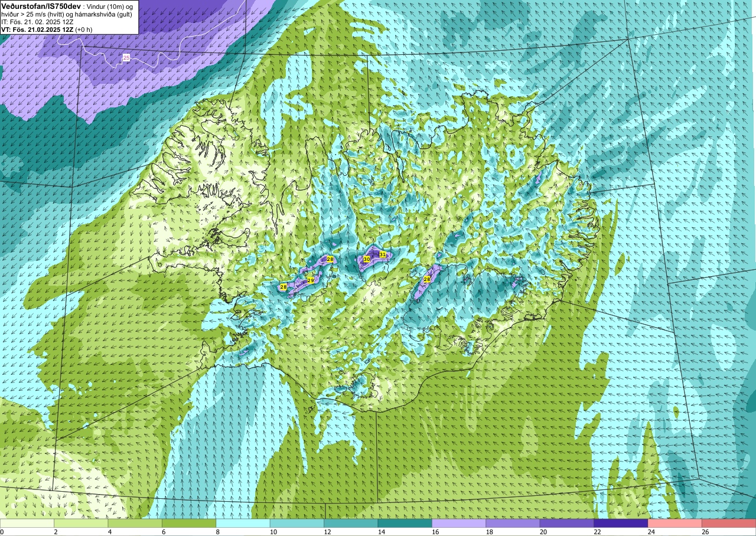The width and height of the screenshot is (756, 536).
Task: Click the '20' value on the legend scale
Action: click(x=544, y=532)
